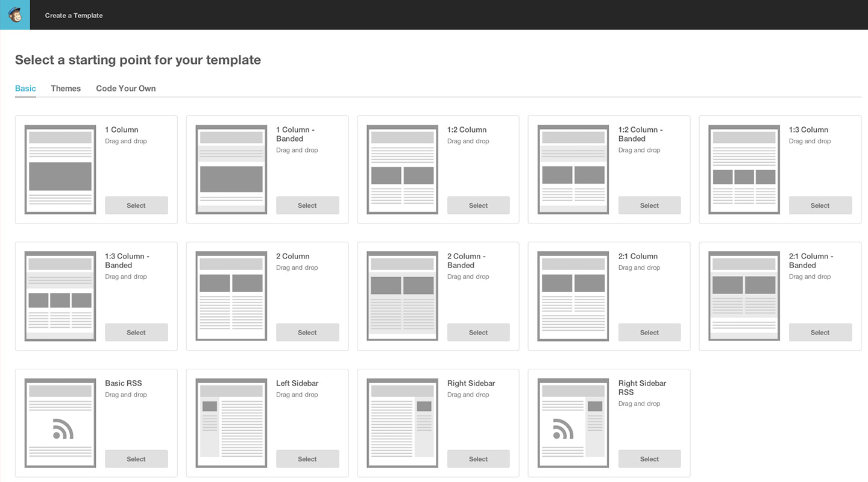
Task: Click the 2:1 Column - Banded layout icon
Action: [x=744, y=296]
